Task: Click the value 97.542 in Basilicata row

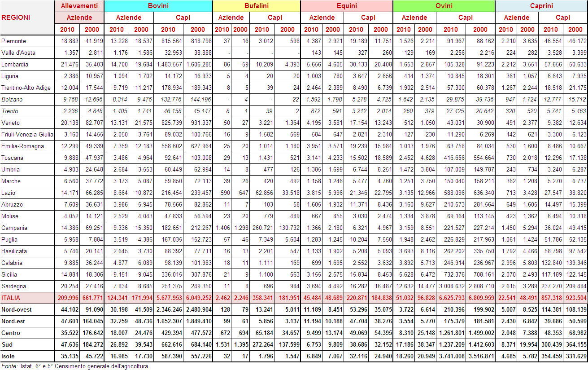Action: 577,251
